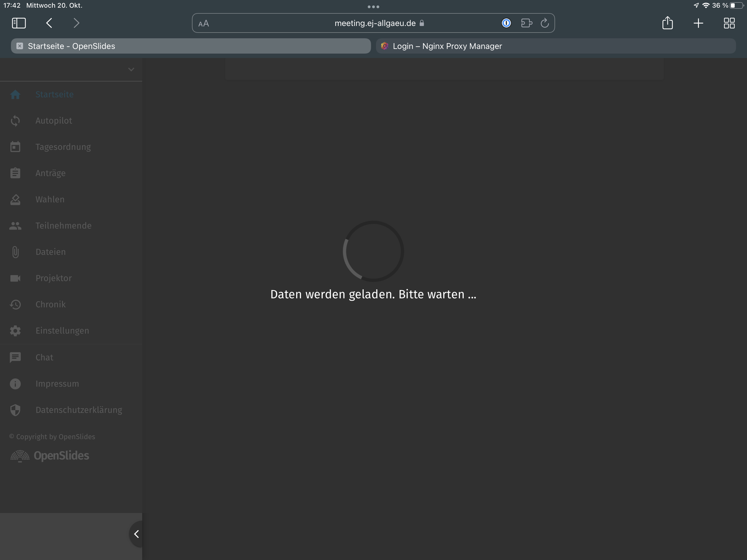Image resolution: width=747 pixels, height=560 pixels.
Task: Reload the meeting.ej-allgaeu.de page
Action: [x=545, y=23]
